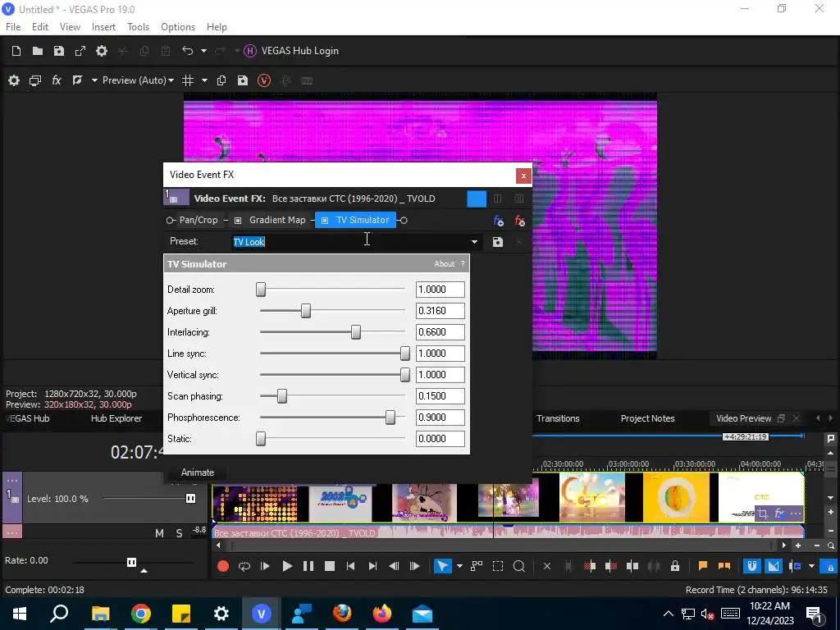This screenshot has width=840, height=630.
Task: Toggle Automatic Crossfades icon
Action: point(773,566)
